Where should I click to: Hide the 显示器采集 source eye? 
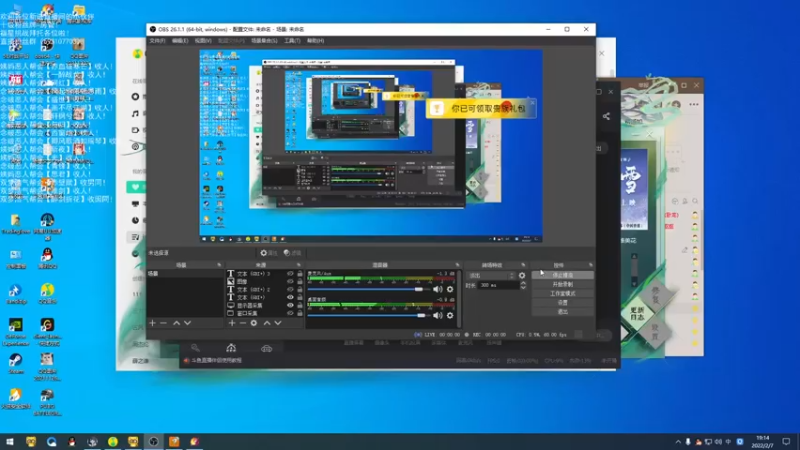(290, 305)
